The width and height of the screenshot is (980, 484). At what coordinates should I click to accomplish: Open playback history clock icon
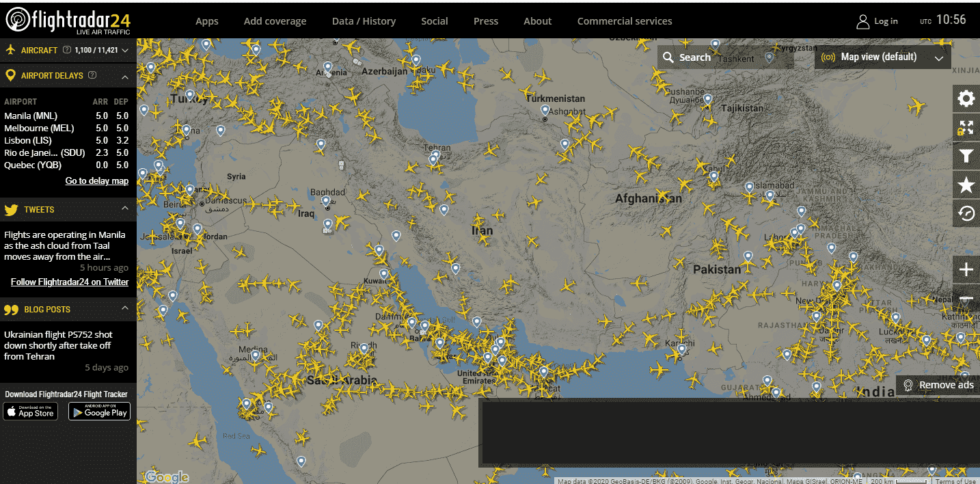tap(966, 214)
